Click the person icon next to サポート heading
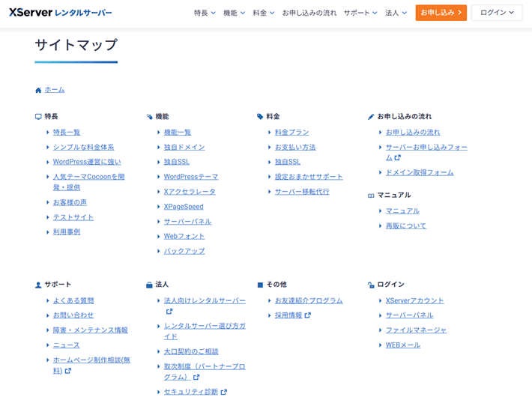 38,285
